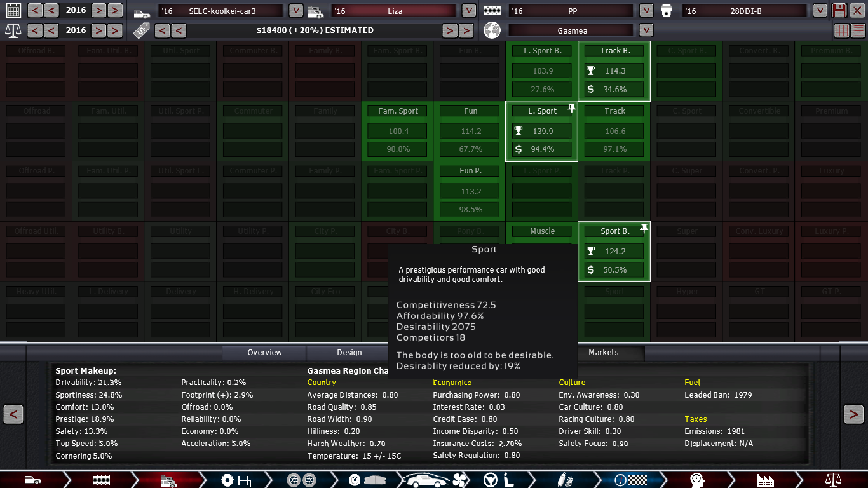
Task: Click the right arrow beside the stats panel
Action: coord(853,414)
